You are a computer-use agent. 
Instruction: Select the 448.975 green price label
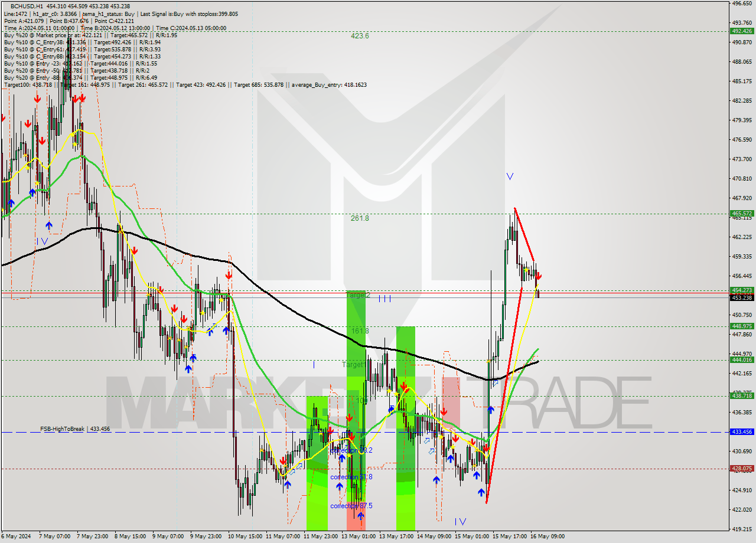(742, 326)
